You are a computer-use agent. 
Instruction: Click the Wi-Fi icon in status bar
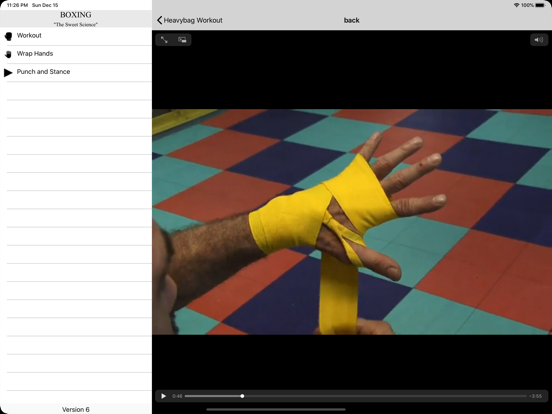(x=516, y=5)
